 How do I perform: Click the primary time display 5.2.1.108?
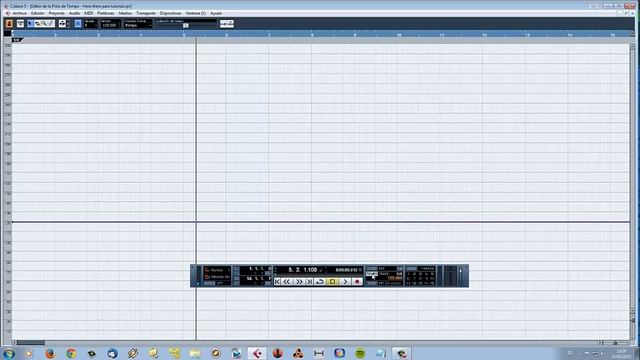[302, 270]
